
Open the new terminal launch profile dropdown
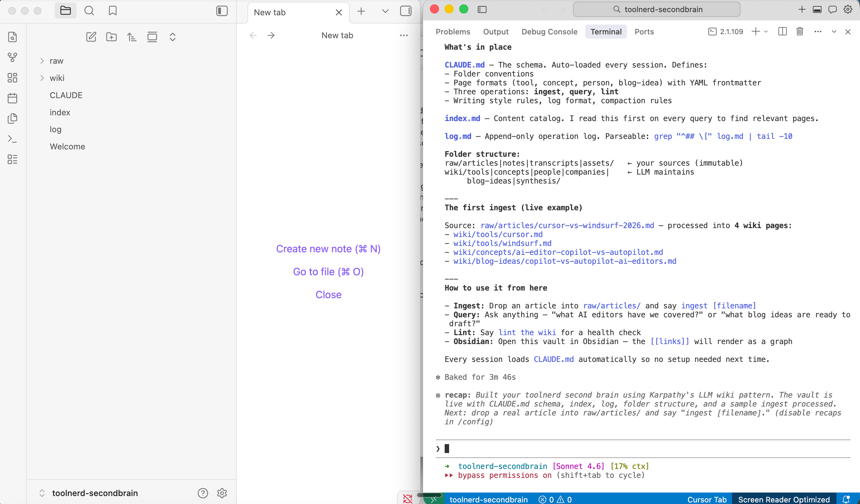click(766, 32)
